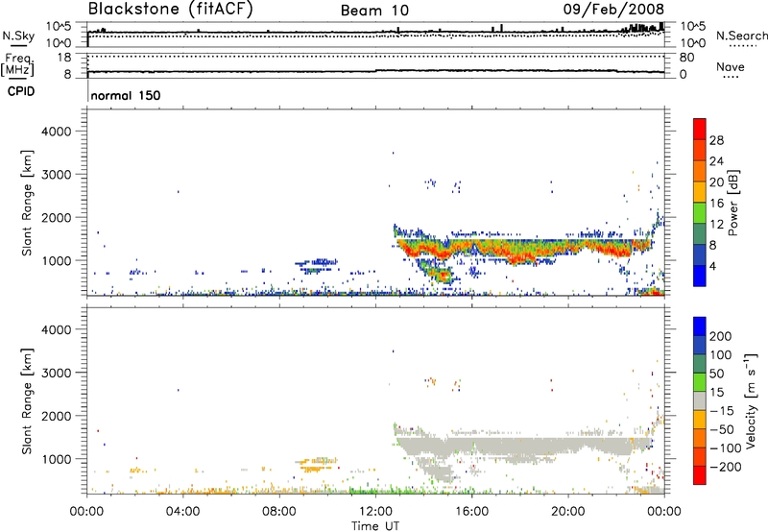Click the 200 label on velocity colorbar
The height and width of the screenshot is (532, 768).
721,336
